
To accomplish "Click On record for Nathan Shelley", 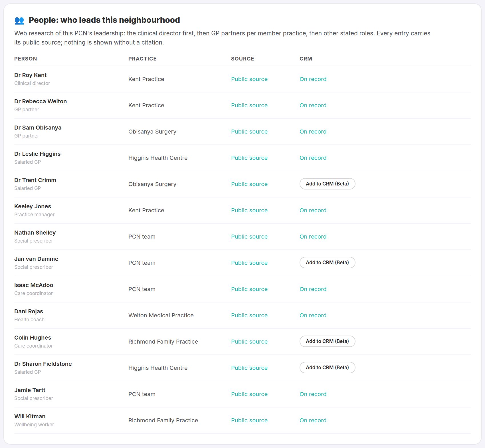I will (x=313, y=237).
